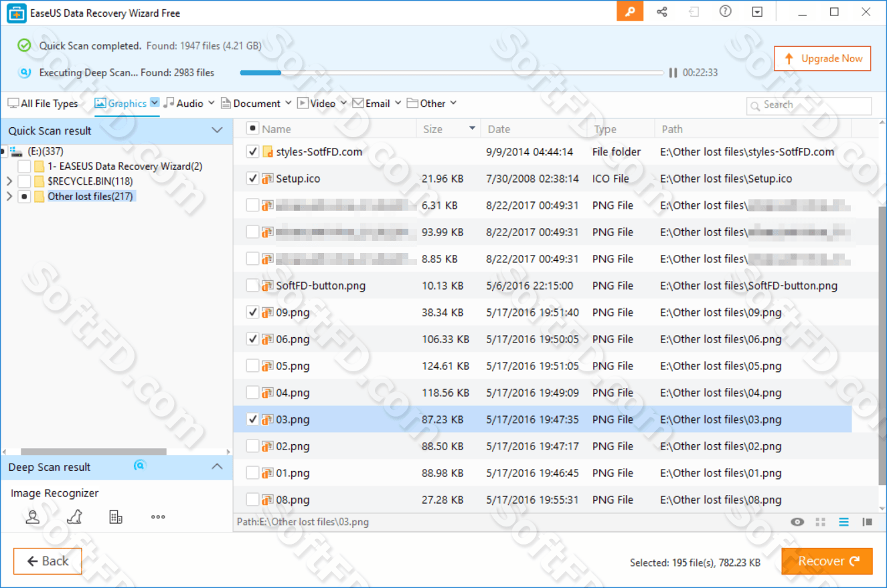Open the Video filter dropdown

click(343, 103)
